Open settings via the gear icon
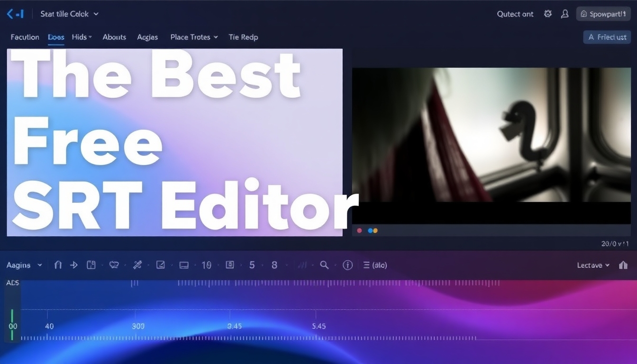The height and width of the screenshot is (364, 637). [548, 14]
